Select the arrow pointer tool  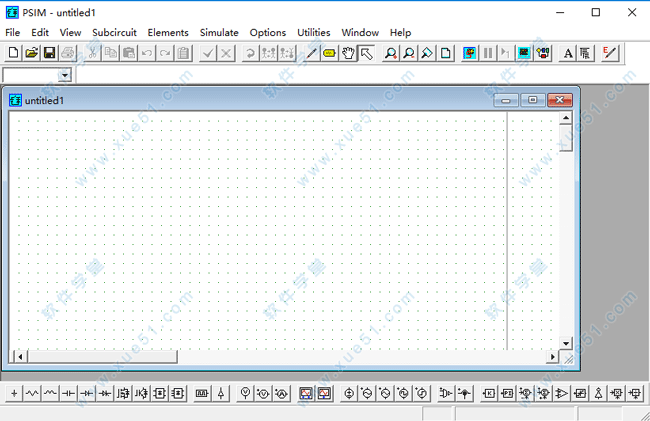[366, 53]
